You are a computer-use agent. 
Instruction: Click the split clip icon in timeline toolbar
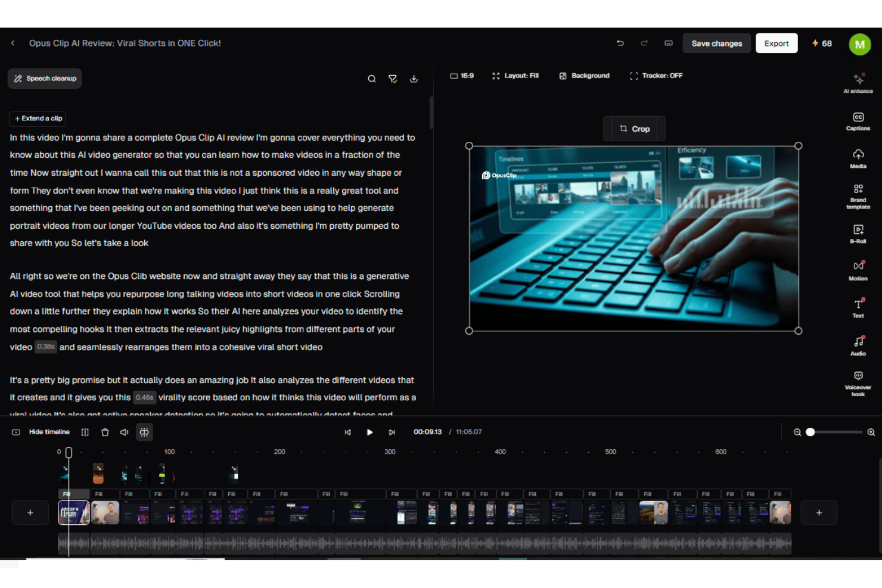85,433
